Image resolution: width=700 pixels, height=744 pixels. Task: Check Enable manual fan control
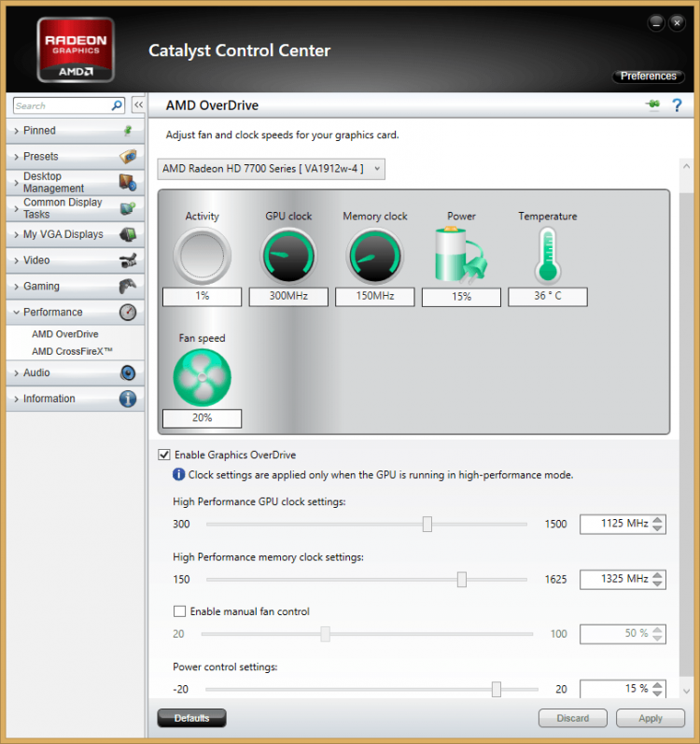pos(180,611)
